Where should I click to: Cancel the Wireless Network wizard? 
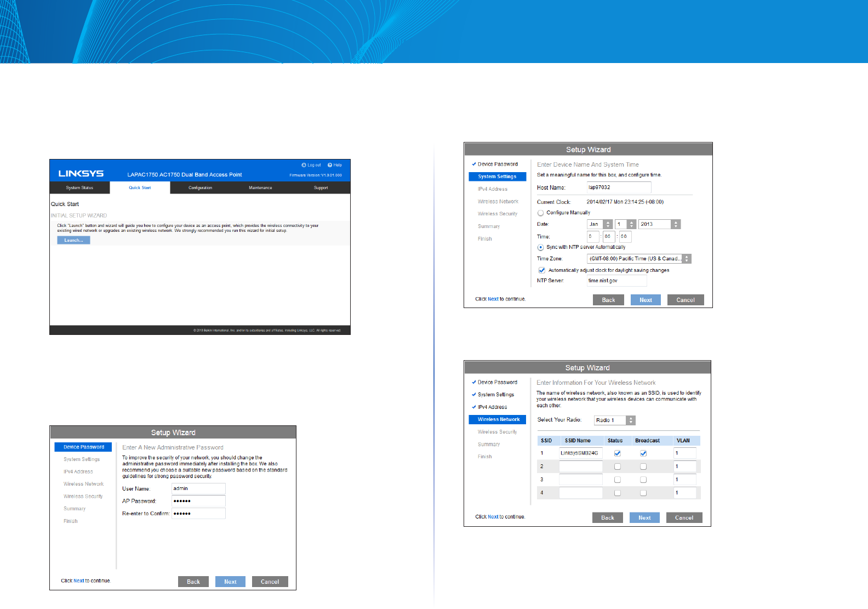pyautogui.click(x=684, y=517)
